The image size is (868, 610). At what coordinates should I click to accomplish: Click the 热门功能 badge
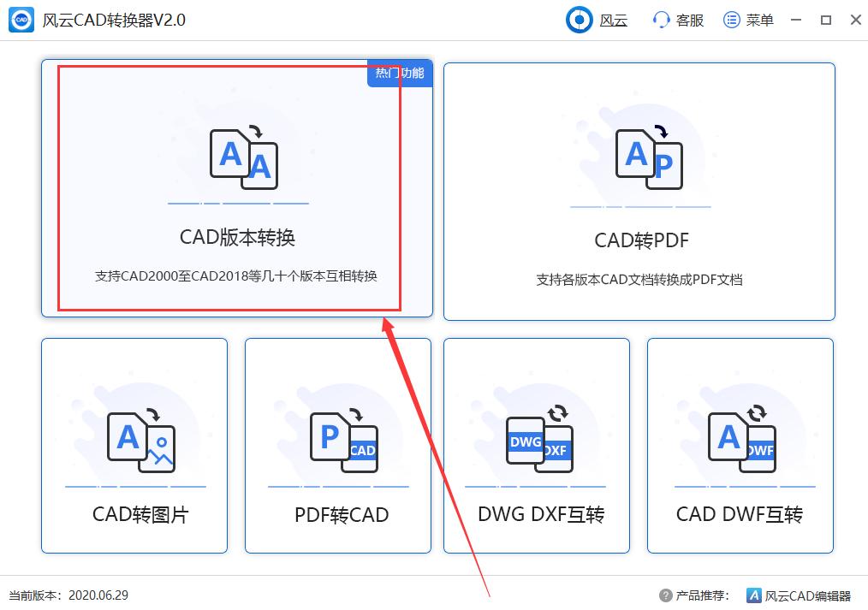[400, 74]
